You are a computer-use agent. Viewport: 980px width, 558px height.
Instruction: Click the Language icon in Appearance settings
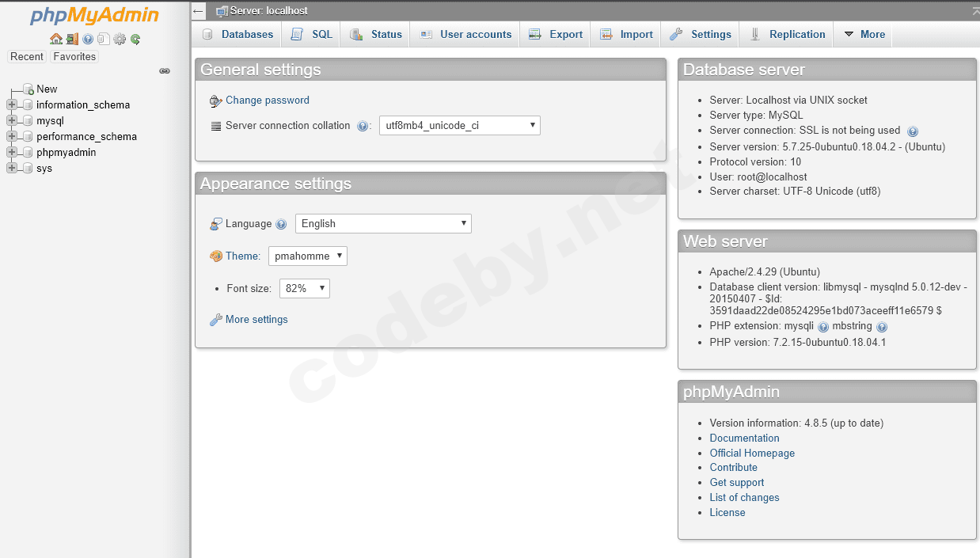tap(216, 225)
